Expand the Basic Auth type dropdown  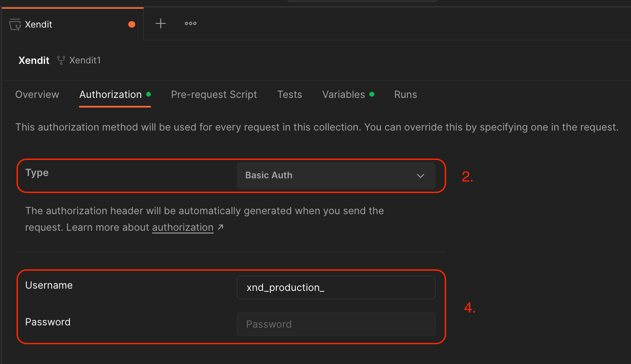click(x=336, y=175)
